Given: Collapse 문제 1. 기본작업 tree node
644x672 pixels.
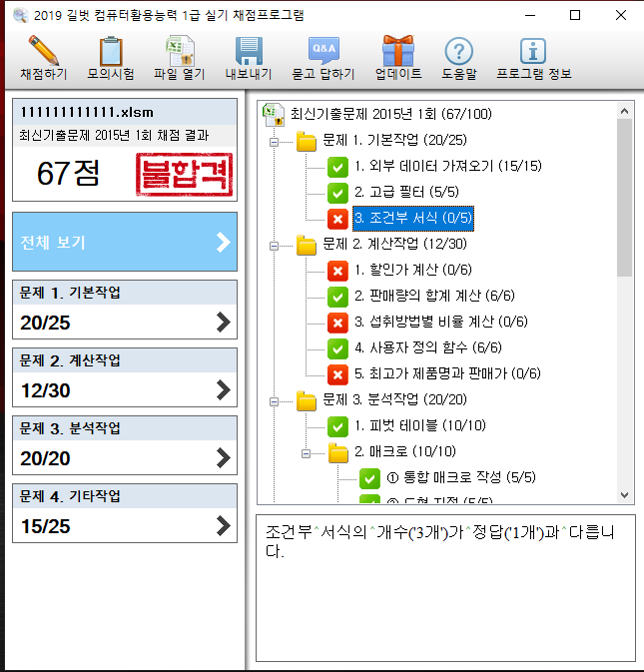Looking at the screenshot, I should coord(273,141).
